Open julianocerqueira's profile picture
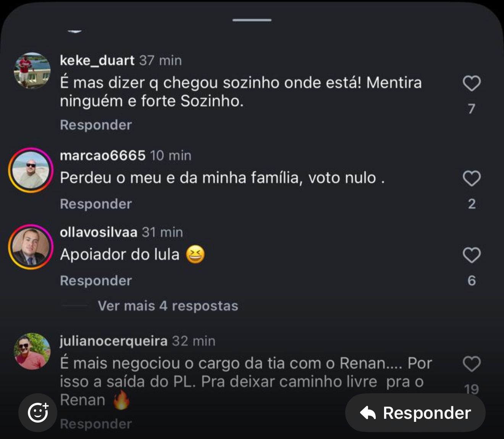504x439 pixels. coord(32,351)
